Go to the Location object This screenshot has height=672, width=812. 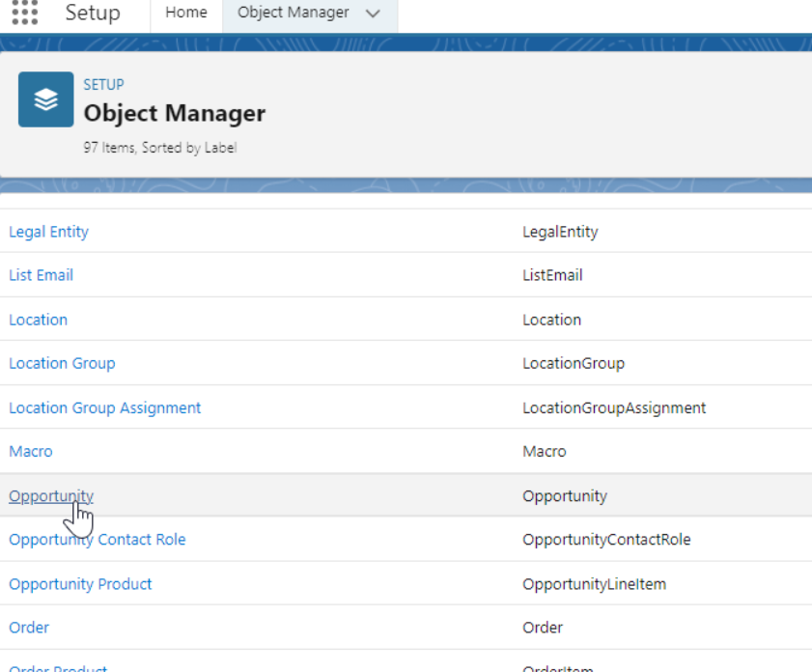[39, 320]
